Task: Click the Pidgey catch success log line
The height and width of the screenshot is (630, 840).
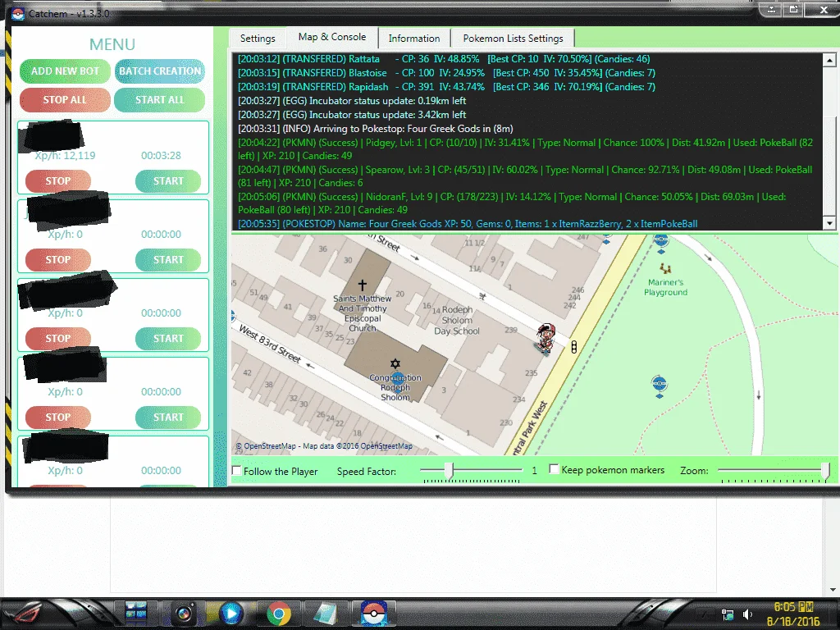Action: (x=526, y=149)
